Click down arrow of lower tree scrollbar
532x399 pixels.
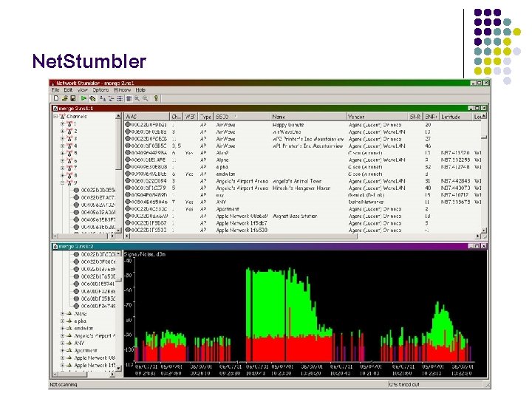point(118,368)
